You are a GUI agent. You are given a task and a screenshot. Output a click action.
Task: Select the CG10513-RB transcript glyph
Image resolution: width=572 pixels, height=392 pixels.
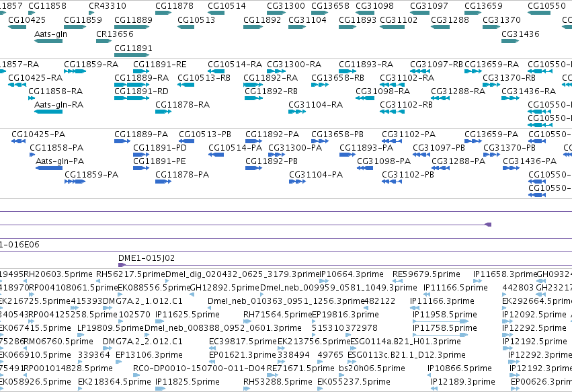(186, 85)
